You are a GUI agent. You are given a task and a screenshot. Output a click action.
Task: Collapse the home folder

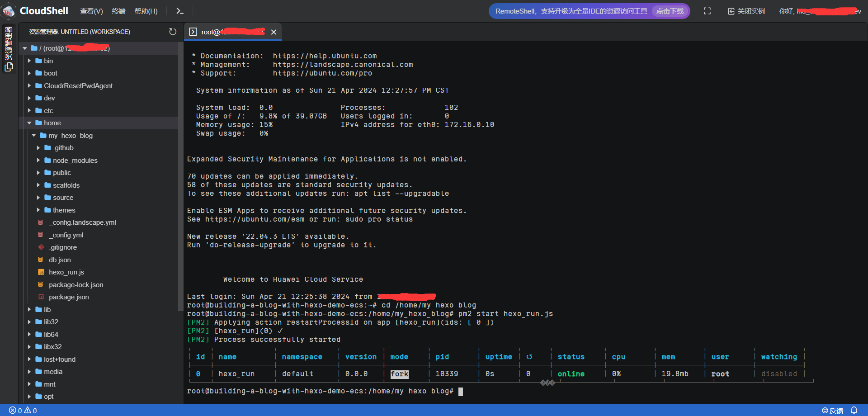tap(29, 123)
